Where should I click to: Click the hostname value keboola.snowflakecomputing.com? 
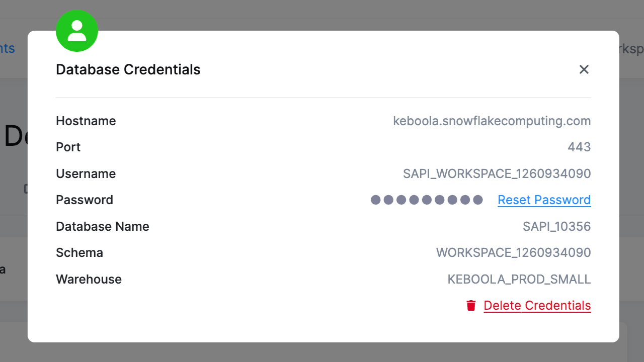tap(492, 121)
